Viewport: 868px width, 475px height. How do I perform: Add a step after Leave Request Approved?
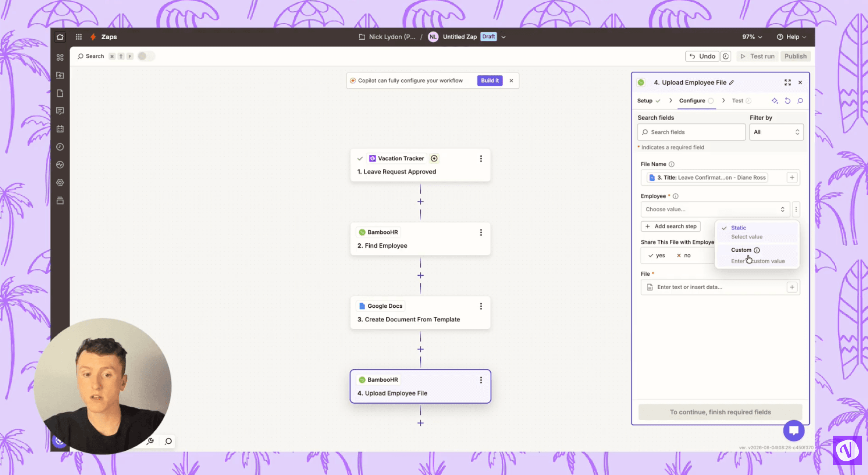coord(420,202)
